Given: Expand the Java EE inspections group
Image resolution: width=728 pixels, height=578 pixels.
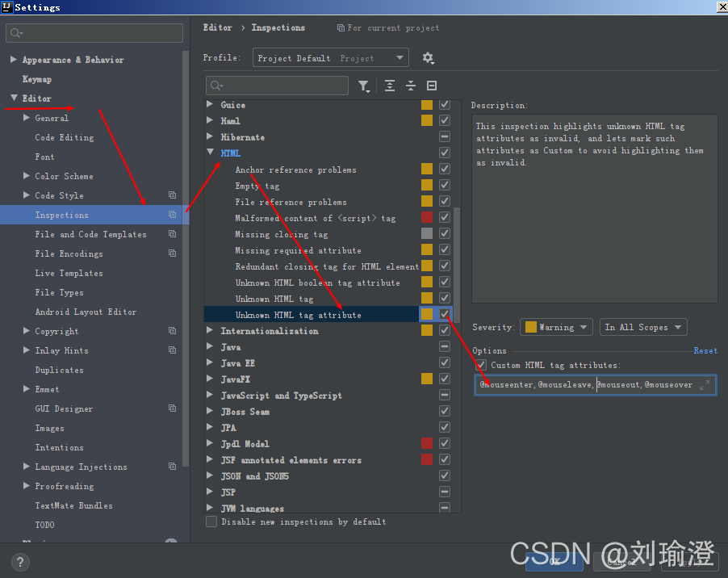Looking at the screenshot, I should click(210, 362).
